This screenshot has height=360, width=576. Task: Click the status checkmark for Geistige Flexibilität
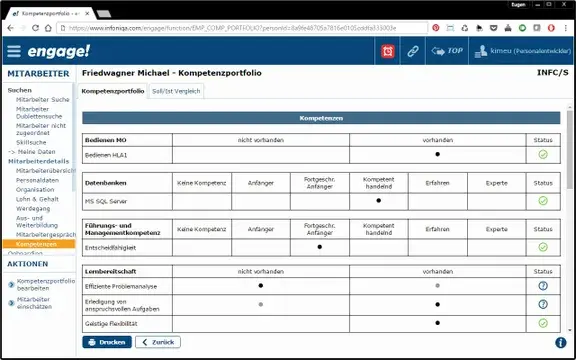[543, 323]
